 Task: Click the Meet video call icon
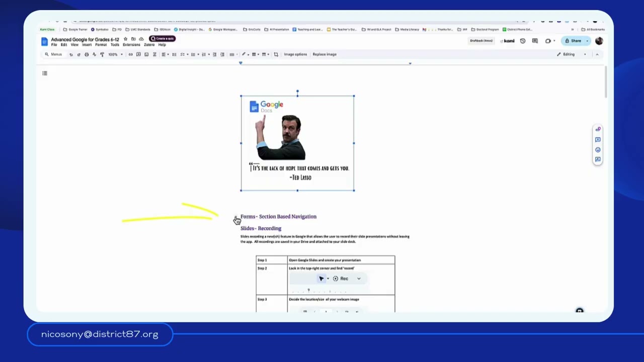[x=548, y=41]
